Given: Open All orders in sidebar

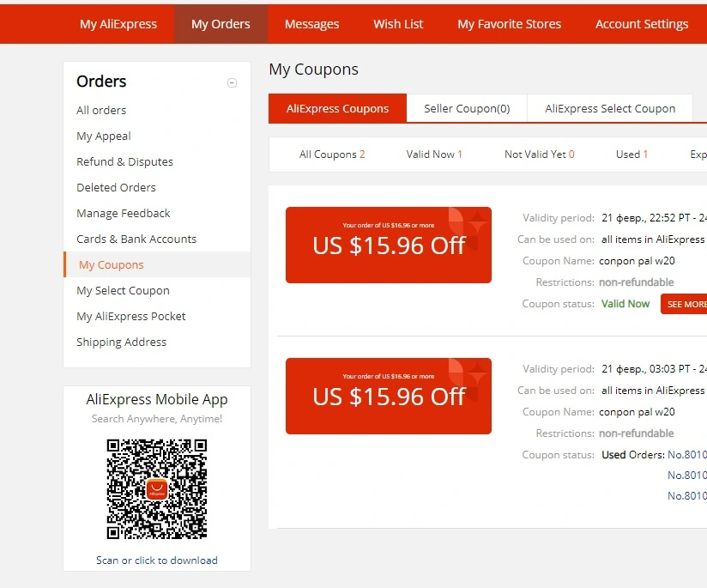Looking at the screenshot, I should coord(101,110).
